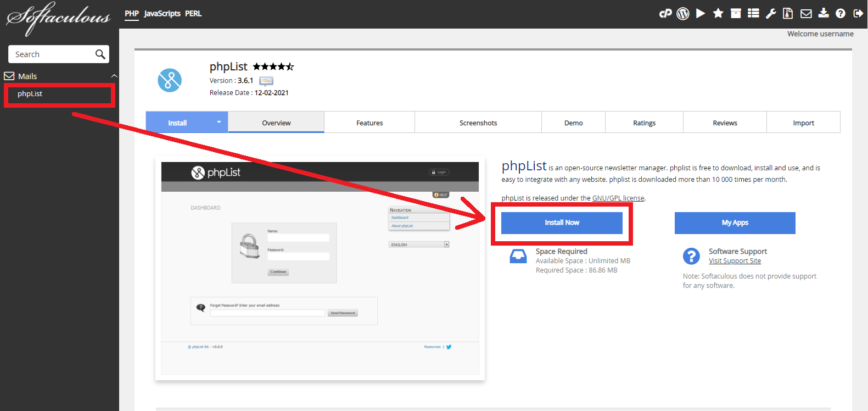The image size is (868, 411).
Task: Click the Welcome username text
Action: tap(820, 34)
